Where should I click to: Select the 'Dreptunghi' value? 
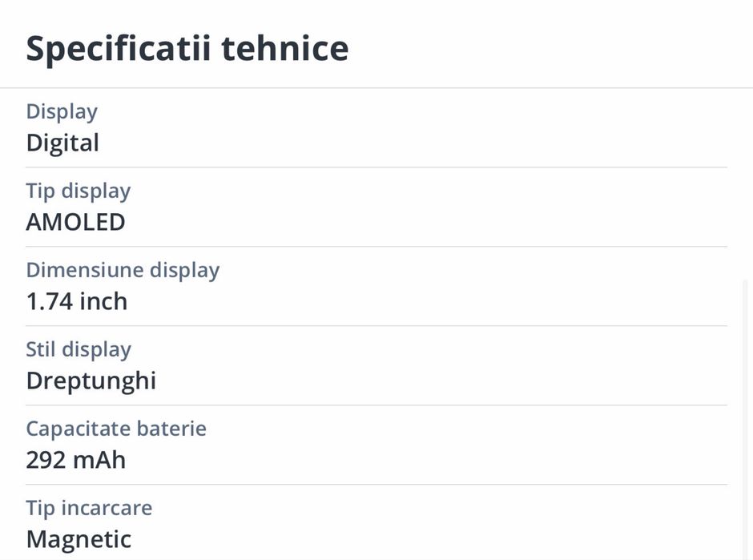[91, 381]
